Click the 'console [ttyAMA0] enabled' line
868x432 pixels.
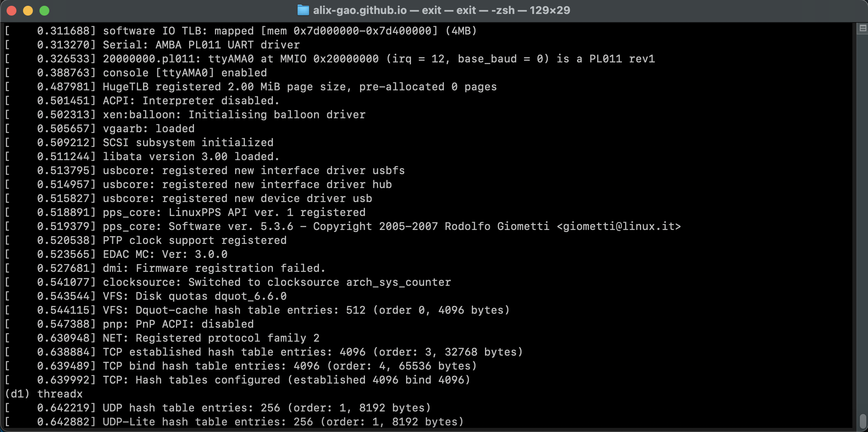[136, 73]
